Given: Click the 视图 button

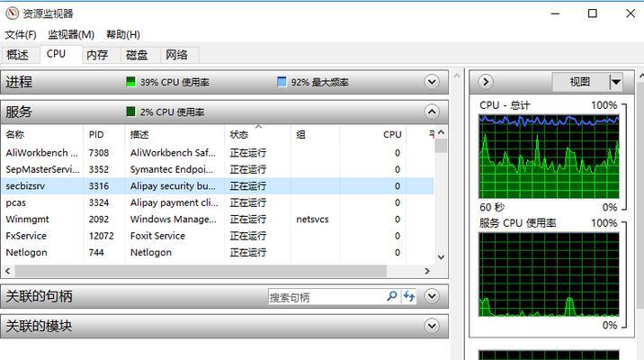Looking at the screenshot, I should (580, 82).
